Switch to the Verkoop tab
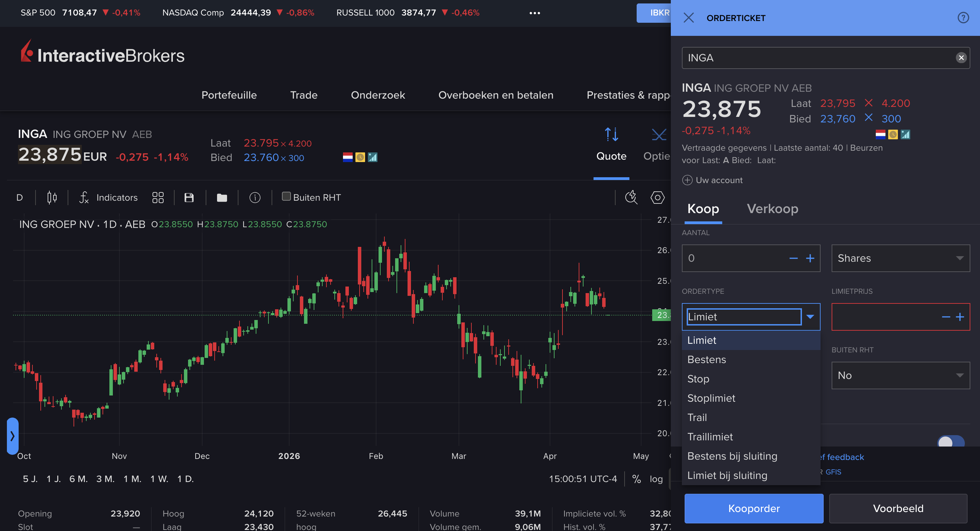Image resolution: width=980 pixels, height=531 pixels. [x=772, y=209]
